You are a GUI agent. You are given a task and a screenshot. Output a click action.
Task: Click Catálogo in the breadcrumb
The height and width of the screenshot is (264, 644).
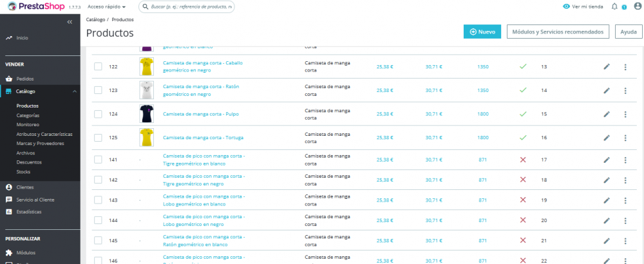point(95,19)
